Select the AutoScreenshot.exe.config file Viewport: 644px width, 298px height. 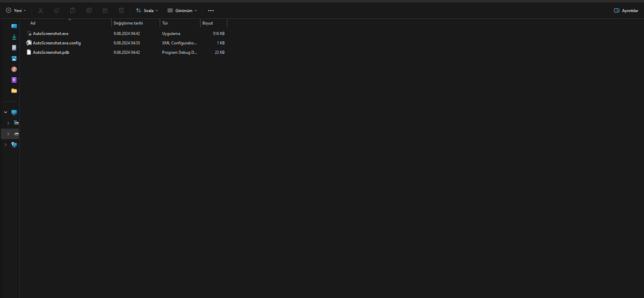tap(57, 42)
